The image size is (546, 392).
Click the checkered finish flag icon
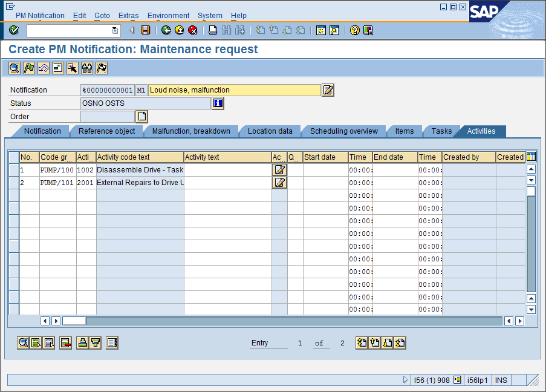102,68
